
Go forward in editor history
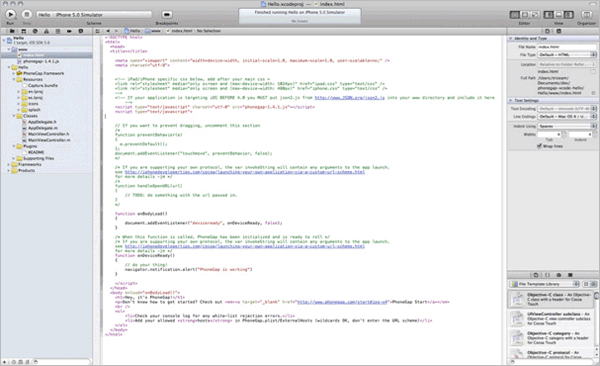[116, 31]
